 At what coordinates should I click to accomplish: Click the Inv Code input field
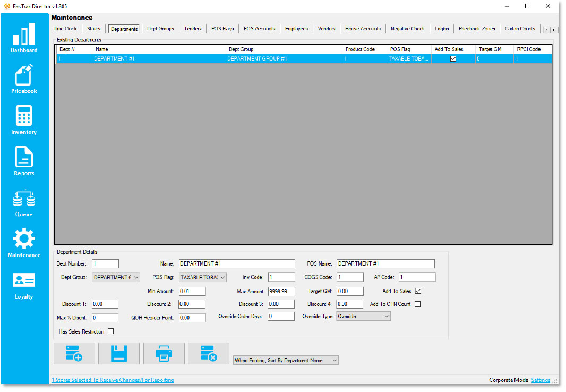point(281,277)
